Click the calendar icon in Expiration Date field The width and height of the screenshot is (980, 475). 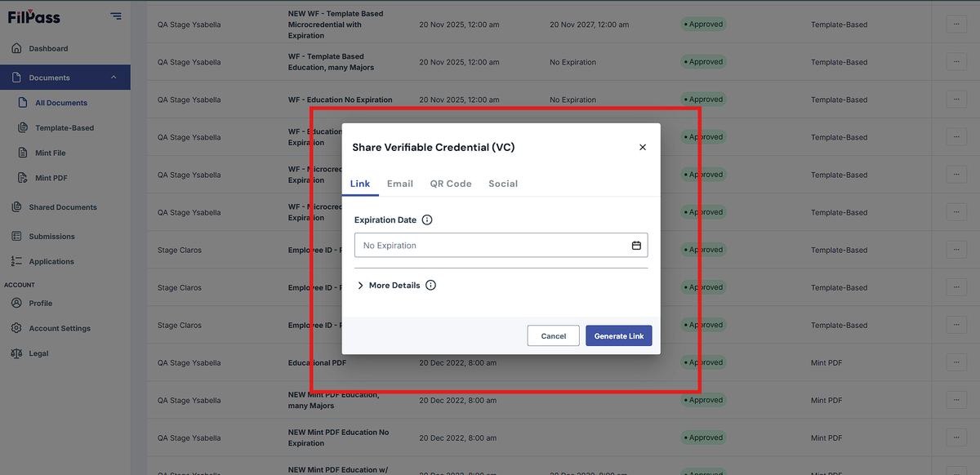click(x=636, y=246)
